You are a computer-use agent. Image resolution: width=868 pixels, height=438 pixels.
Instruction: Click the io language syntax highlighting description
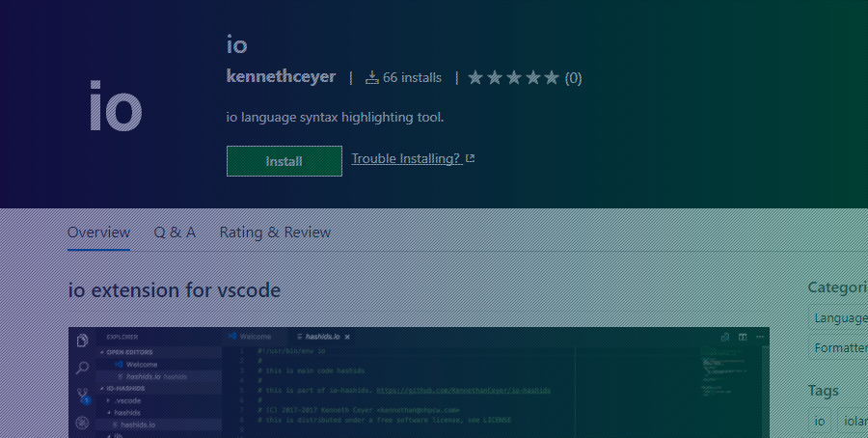coord(335,118)
